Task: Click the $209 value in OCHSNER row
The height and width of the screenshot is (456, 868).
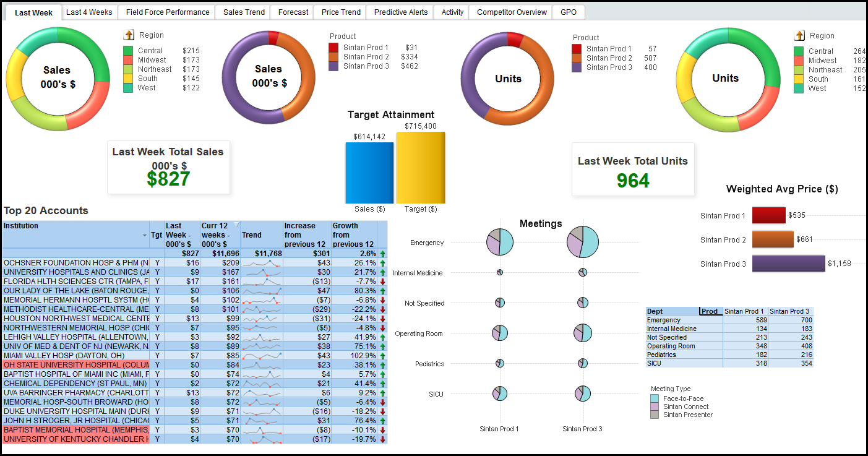Action: pos(230,263)
